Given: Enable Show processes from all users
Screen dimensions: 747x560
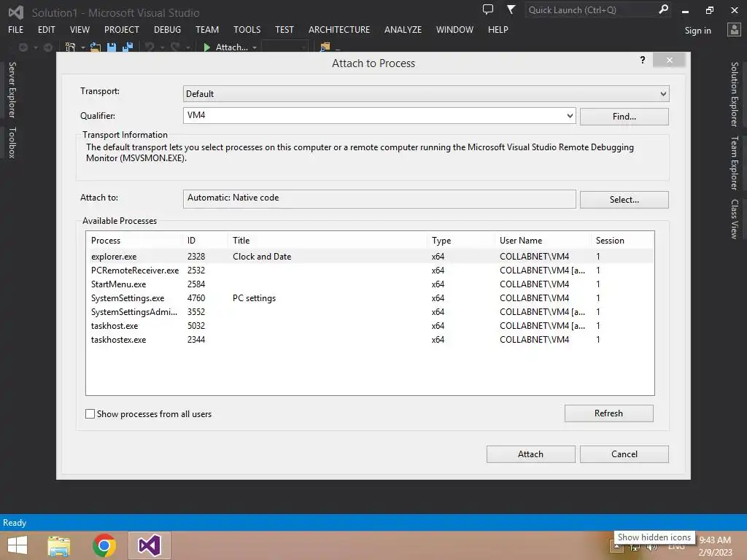Looking at the screenshot, I should click(x=90, y=414).
